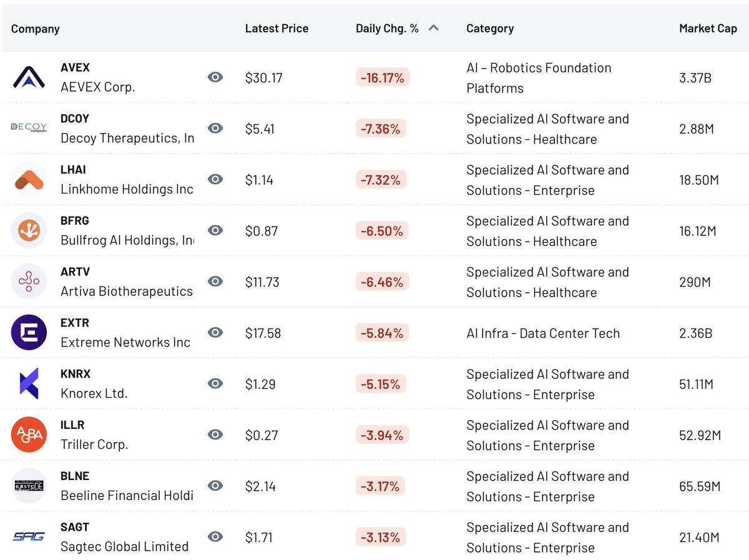Select the Company column header
749x560 pixels.
pyautogui.click(x=35, y=27)
